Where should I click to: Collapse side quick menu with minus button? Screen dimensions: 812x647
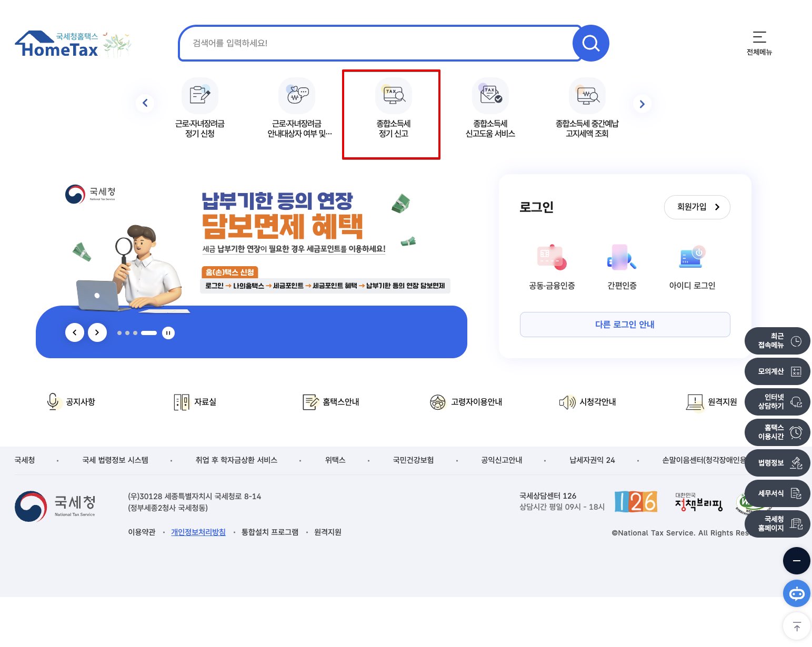tap(797, 561)
